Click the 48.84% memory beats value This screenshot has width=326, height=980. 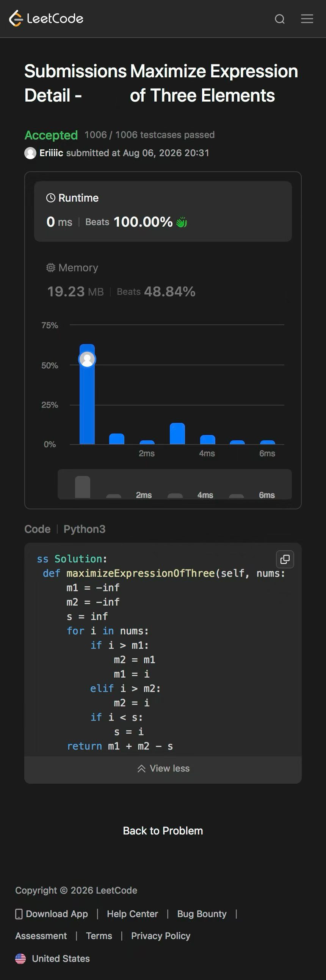click(170, 291)
